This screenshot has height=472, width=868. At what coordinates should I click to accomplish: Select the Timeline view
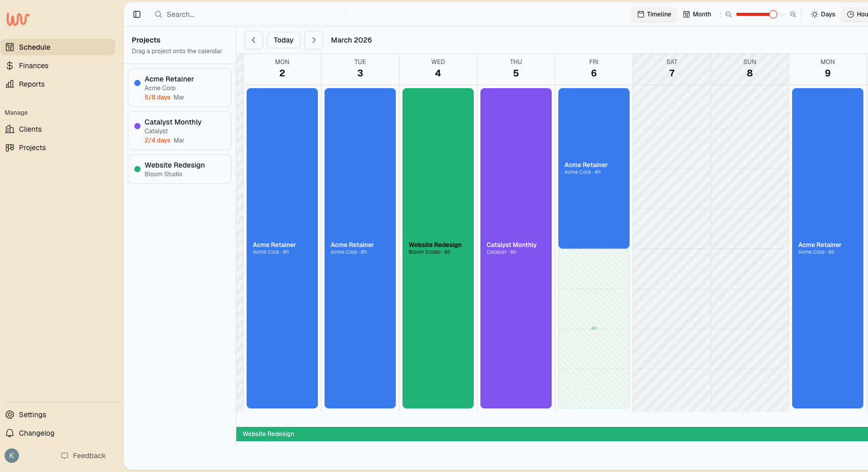(x=654, y=14)
